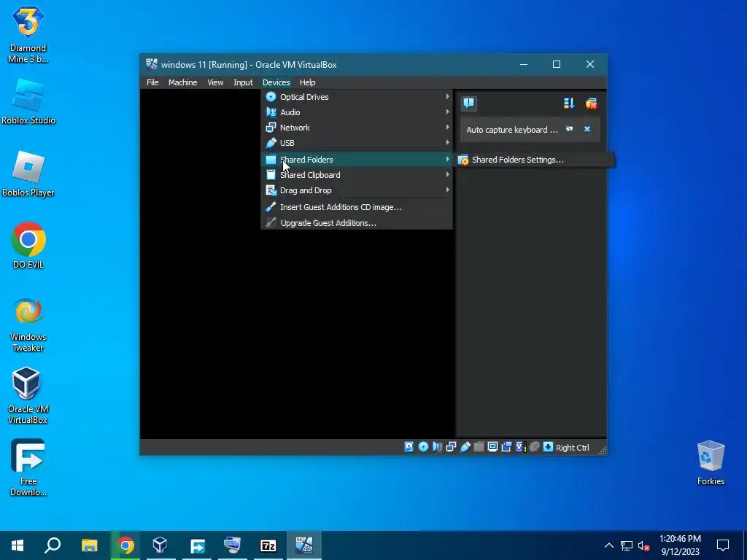Select the Oracle VM VirtualBox desktop icon
The width and height of the screenshot is (747, 560).
click(x=28, y=396)
